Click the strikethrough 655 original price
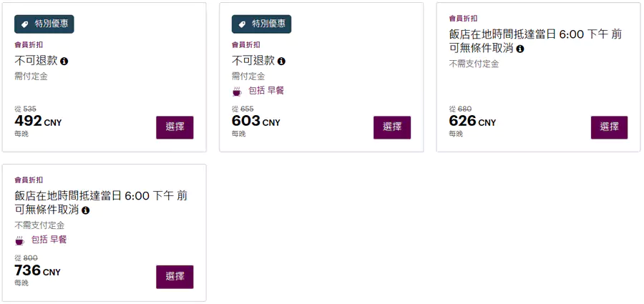This screenshot has height=304, width=644. [248, 109]
